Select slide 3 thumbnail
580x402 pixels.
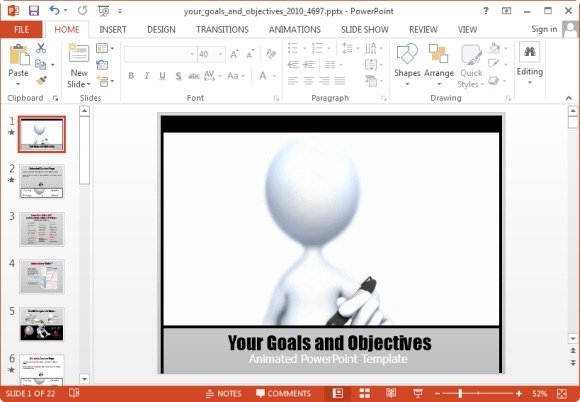point(42,229)
